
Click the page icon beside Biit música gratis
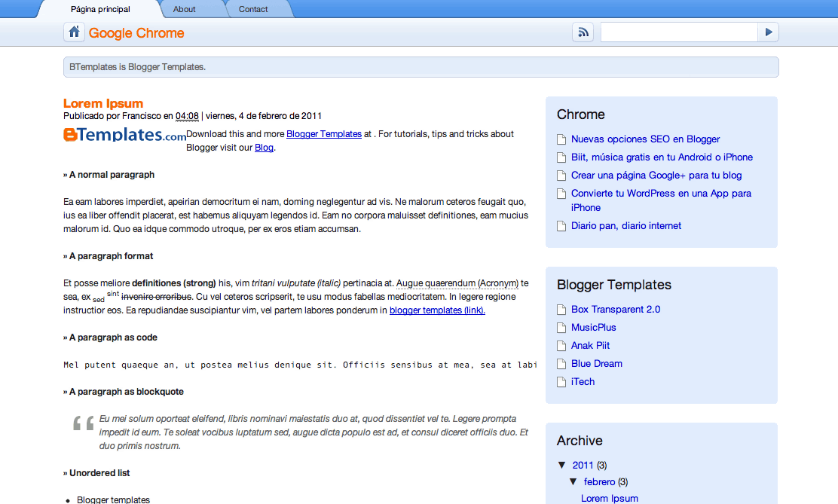561,157
